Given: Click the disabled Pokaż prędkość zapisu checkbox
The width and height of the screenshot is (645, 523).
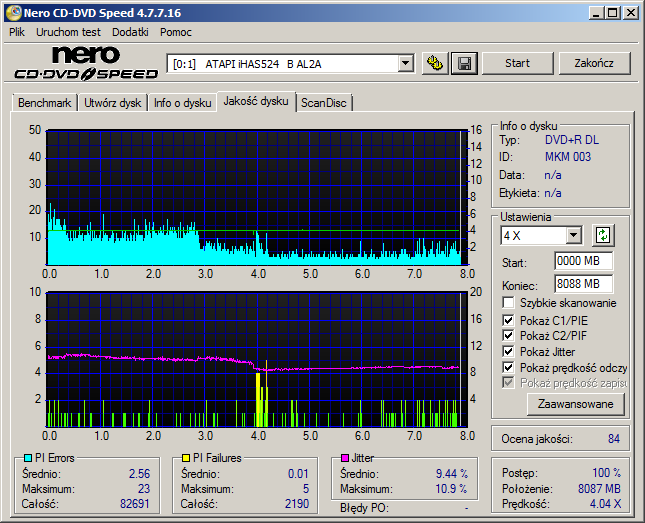Looking at the screenshot, I should tap(508, 383).
